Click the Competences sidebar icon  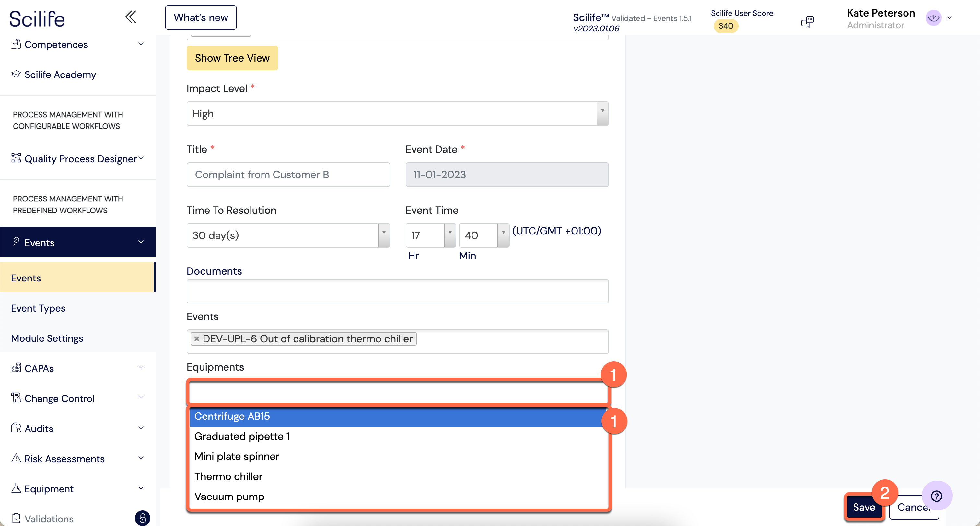pos(16,44)
